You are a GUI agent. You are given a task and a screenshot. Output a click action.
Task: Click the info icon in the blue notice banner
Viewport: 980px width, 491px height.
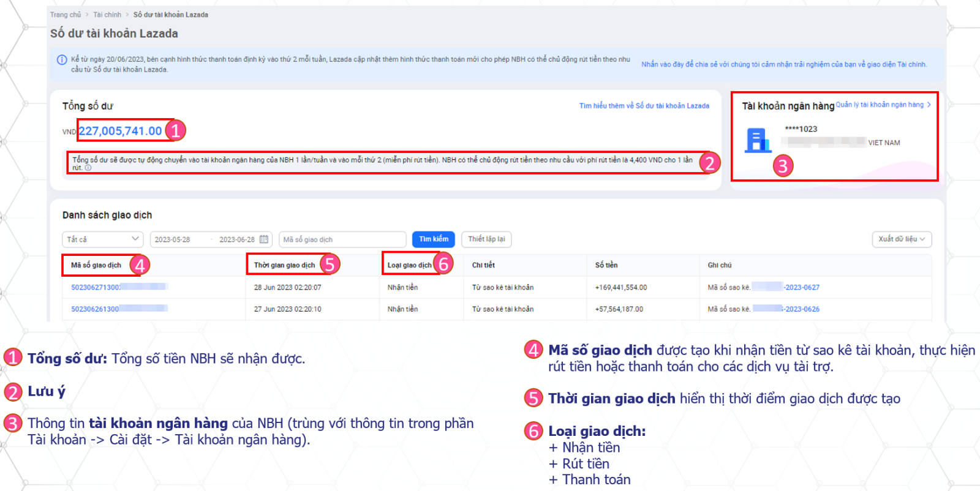click(x=62, y=60)
